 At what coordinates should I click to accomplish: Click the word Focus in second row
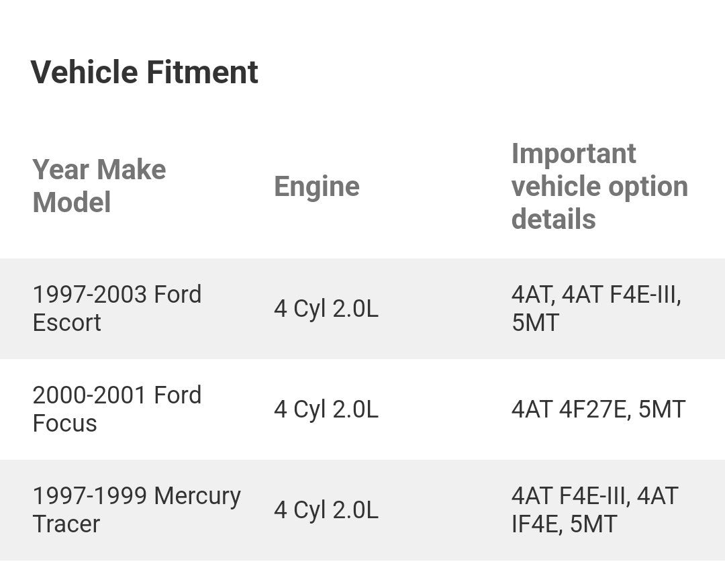click(64, 424)
